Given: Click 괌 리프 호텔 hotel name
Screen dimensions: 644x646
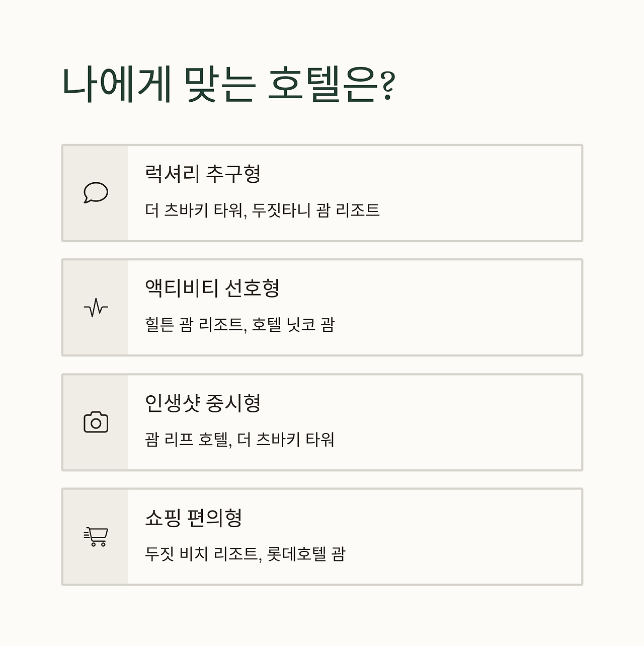Looking at the screenshot, I should tap(187, 440).
